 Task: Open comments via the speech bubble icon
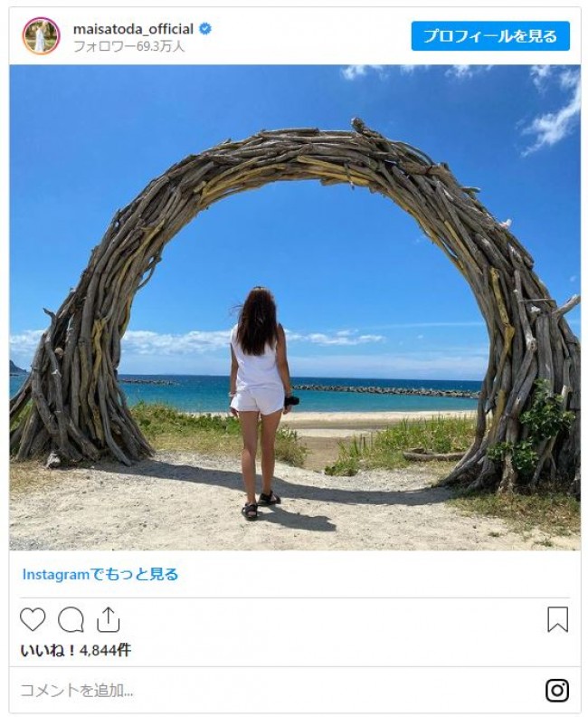pyautogui.click(x=71, y=619)
